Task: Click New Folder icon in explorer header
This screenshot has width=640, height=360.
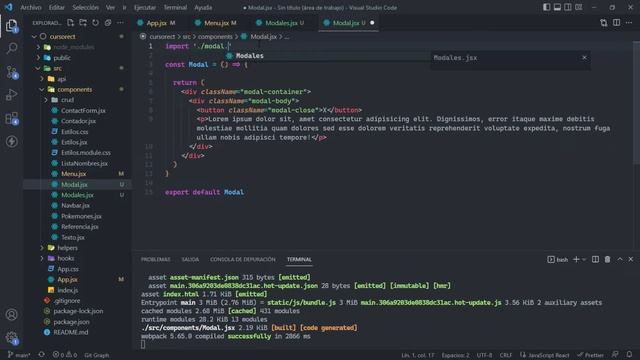Action: 83,23
